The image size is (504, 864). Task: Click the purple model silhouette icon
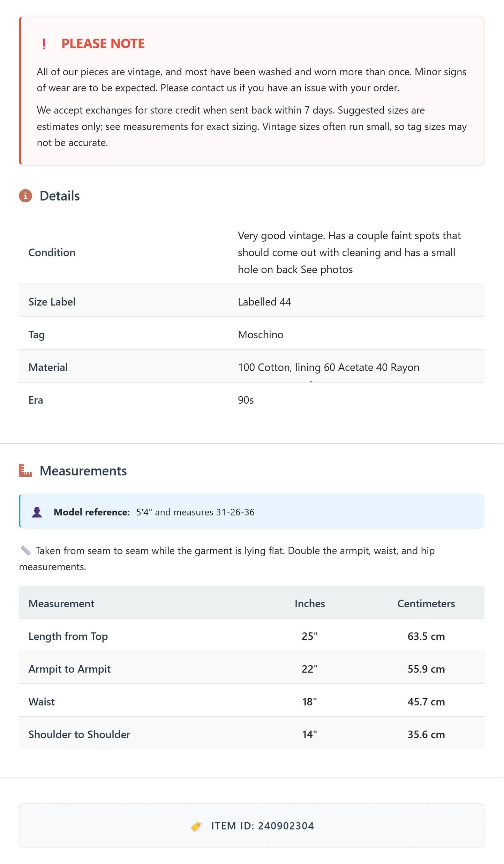click(37, 512)
